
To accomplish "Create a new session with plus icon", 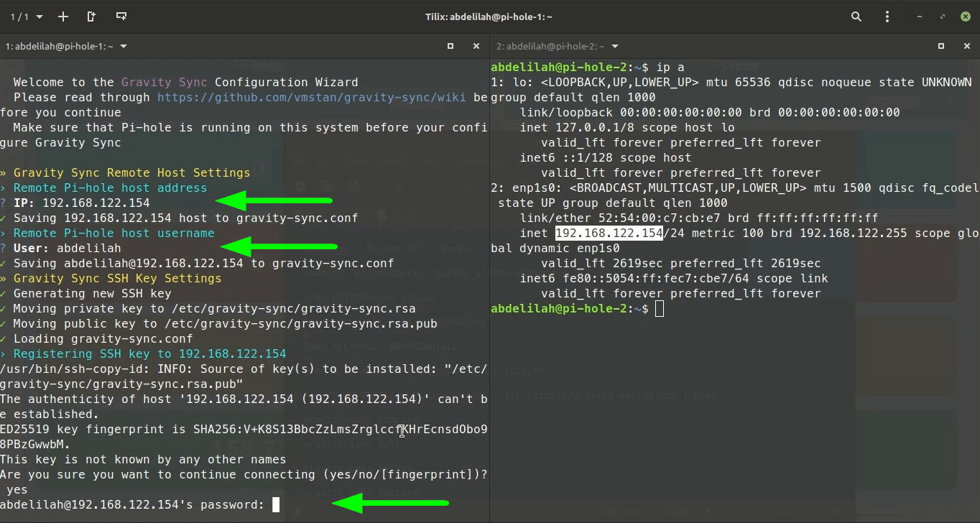I will [63, 17].
